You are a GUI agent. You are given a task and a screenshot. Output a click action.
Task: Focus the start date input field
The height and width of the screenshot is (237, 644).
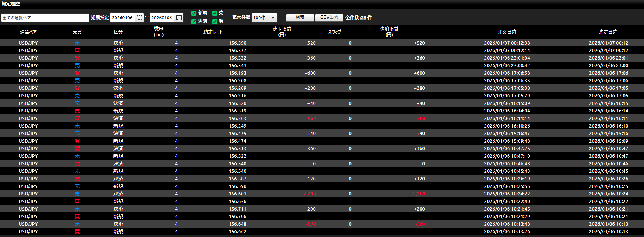(x=122, y=18)
